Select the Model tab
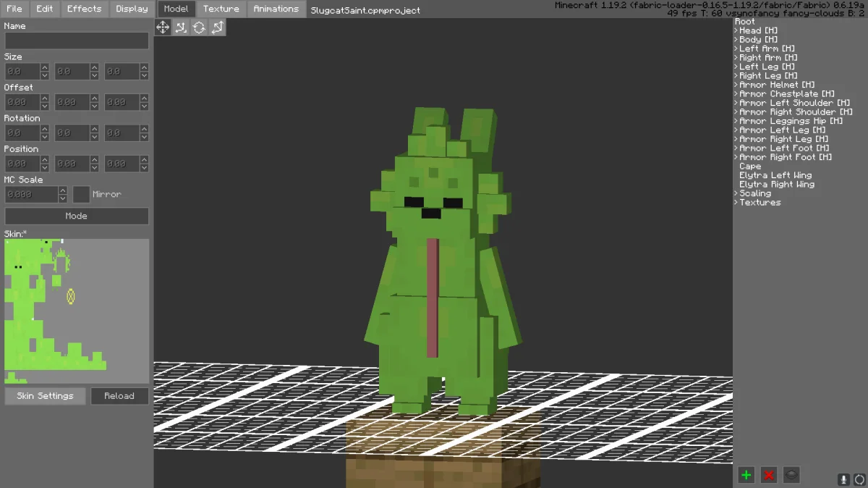The height and width of the screenshot is (488, 868). pyautogui.click(x=176, y=9)
